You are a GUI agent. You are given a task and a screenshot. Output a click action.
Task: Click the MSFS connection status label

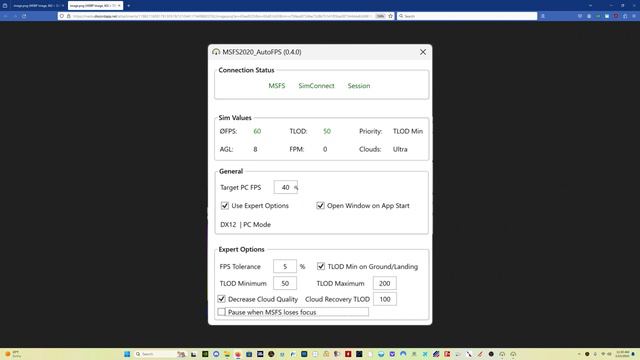277,86
